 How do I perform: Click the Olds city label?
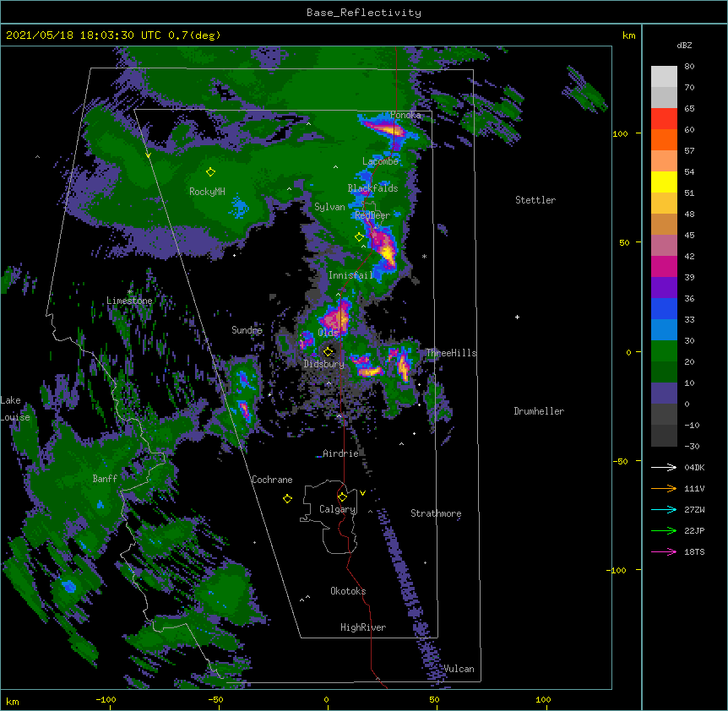[328, 333]
